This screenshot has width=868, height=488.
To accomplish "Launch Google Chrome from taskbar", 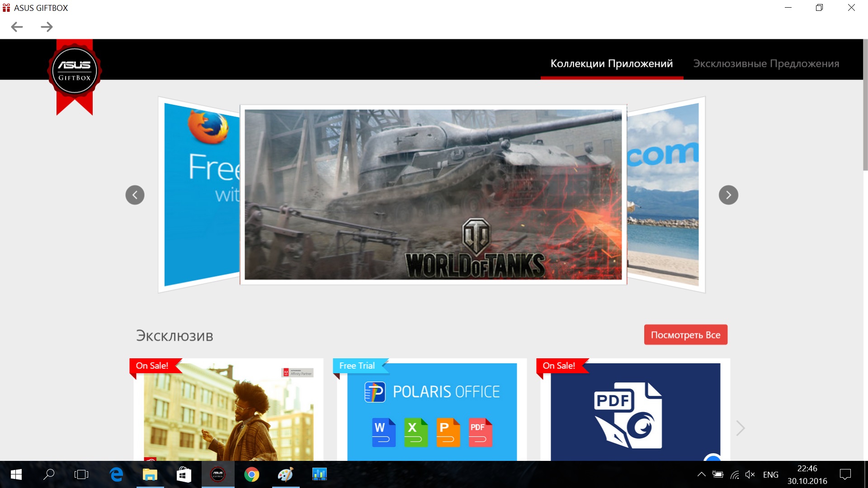I will click(x=252, y=474).
